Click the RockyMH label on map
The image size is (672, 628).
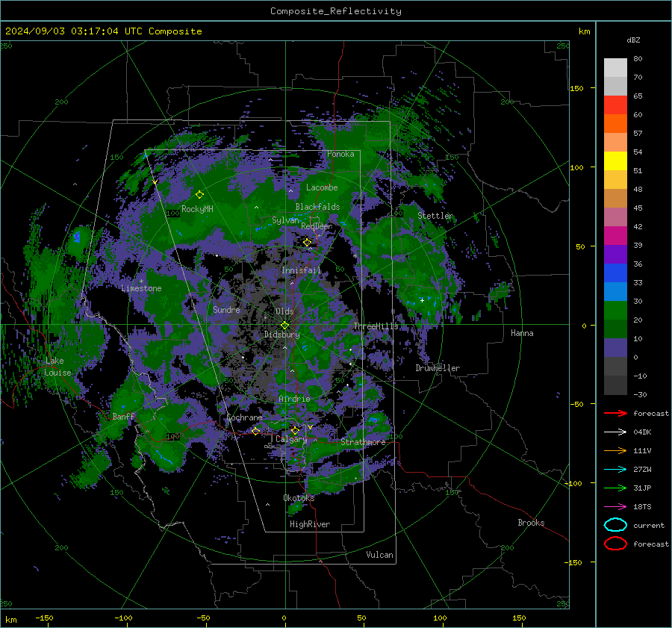pos(197,209)
